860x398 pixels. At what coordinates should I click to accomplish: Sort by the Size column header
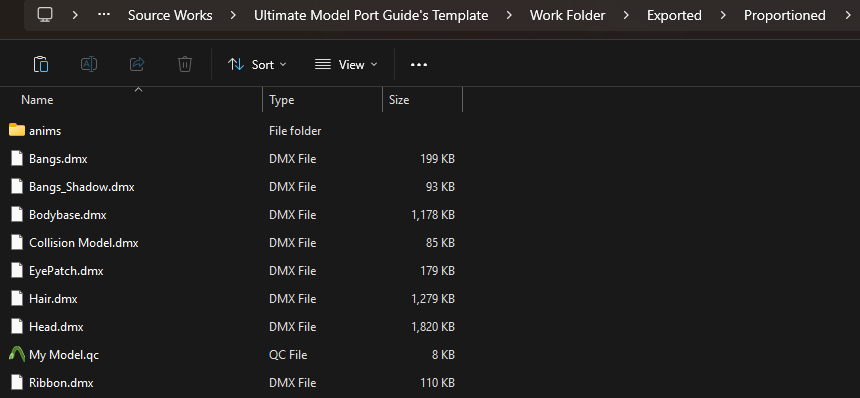point(422,100)
